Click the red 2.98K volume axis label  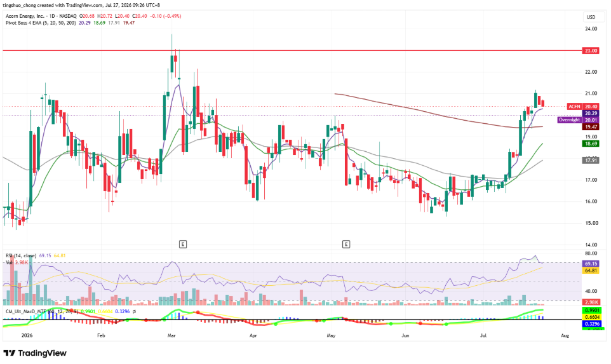pos(591,302)
